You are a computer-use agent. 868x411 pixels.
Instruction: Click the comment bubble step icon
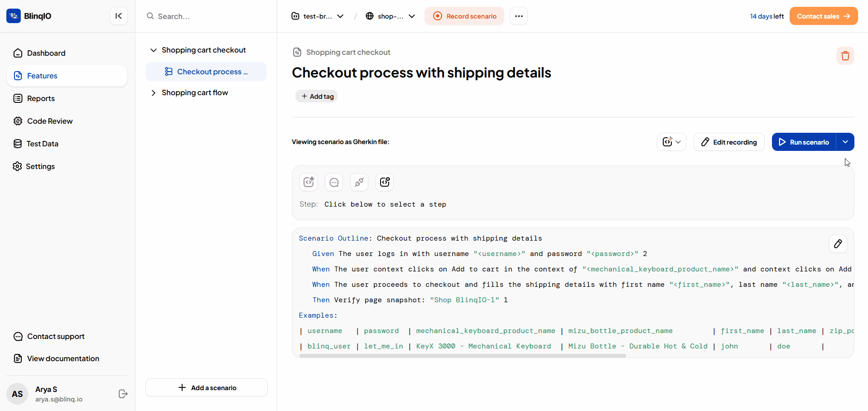pos(334,182)
